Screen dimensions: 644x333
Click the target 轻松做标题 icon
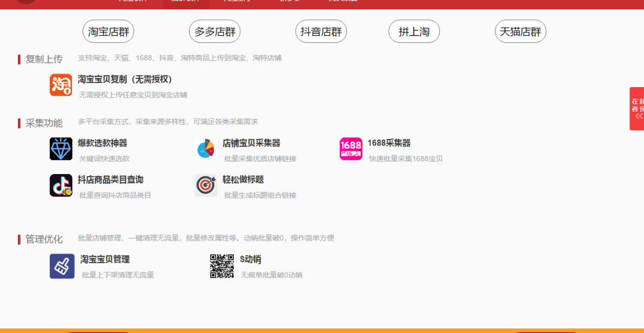coord(206,185)
